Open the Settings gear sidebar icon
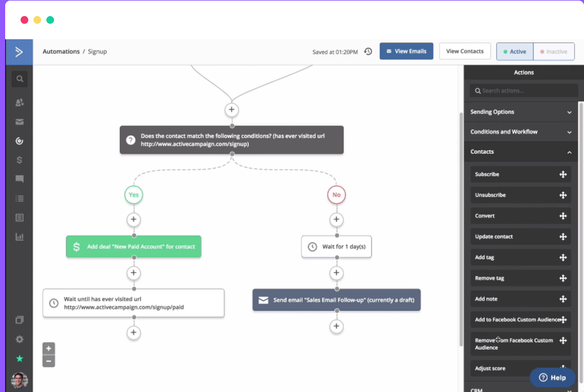 [20, 339]
